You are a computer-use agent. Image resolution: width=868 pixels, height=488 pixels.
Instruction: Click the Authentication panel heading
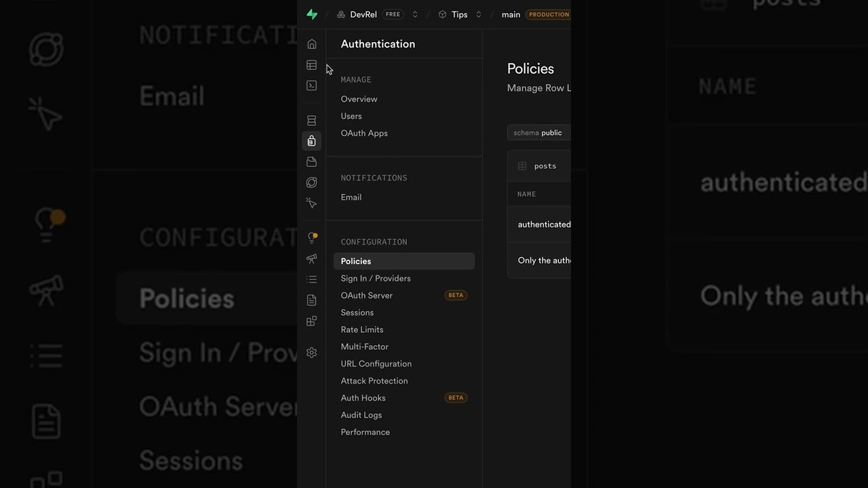[x=378, y=44]
